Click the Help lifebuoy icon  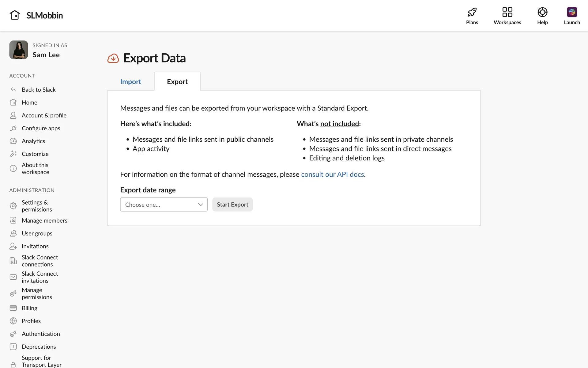click(542, 12)
